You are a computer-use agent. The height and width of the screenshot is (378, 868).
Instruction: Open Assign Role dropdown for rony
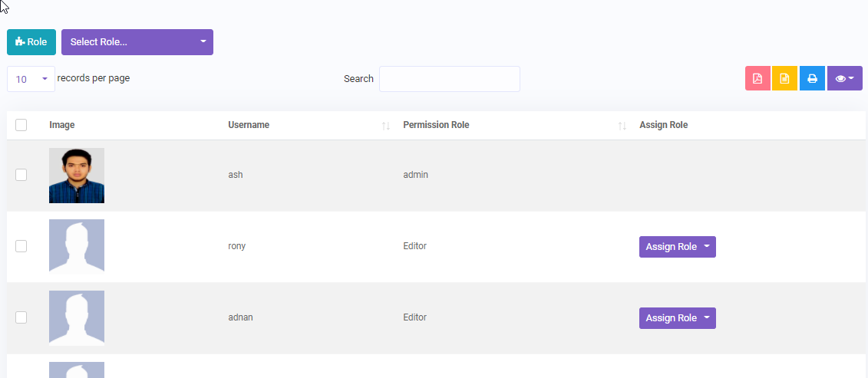(677, 247)
